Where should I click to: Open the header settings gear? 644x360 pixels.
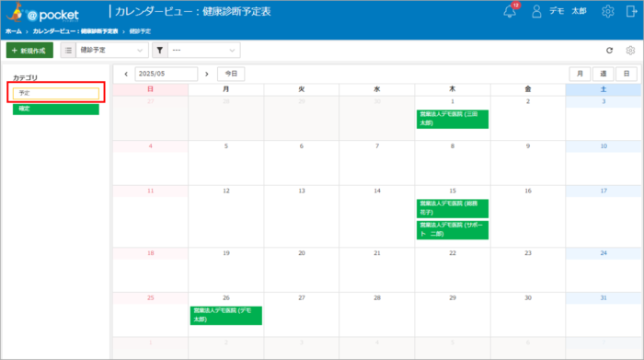(x=608, y=11)
